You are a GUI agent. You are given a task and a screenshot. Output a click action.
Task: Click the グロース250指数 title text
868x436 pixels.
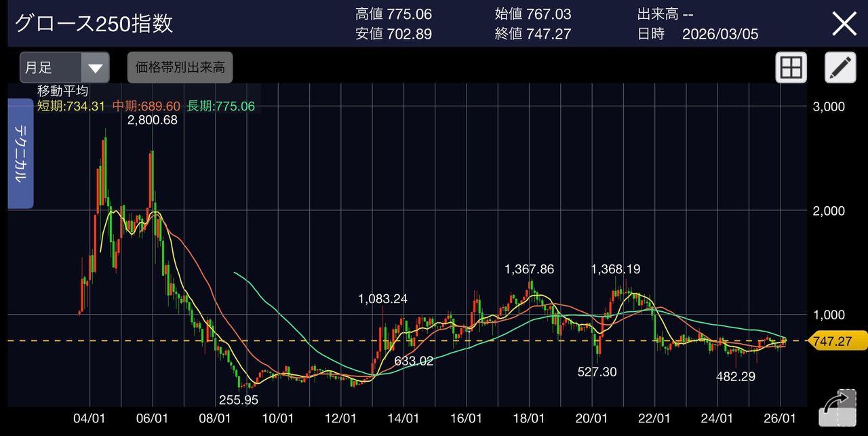coord(94,24)
